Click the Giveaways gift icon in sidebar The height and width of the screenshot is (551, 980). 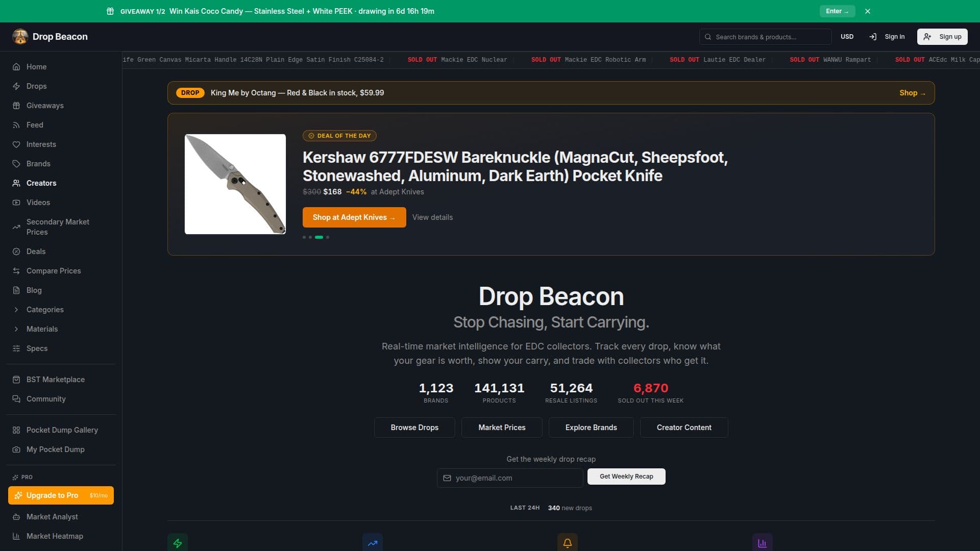point(16,106)
